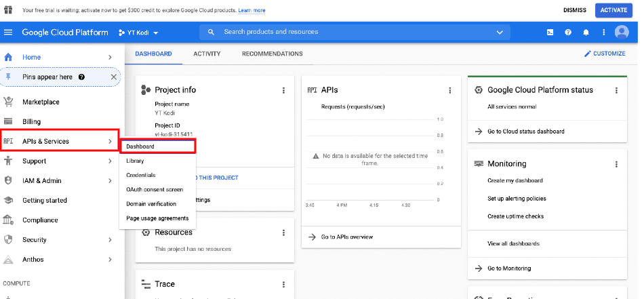
Task: Expand the Support submenu chevron
Action: [110, 161]
